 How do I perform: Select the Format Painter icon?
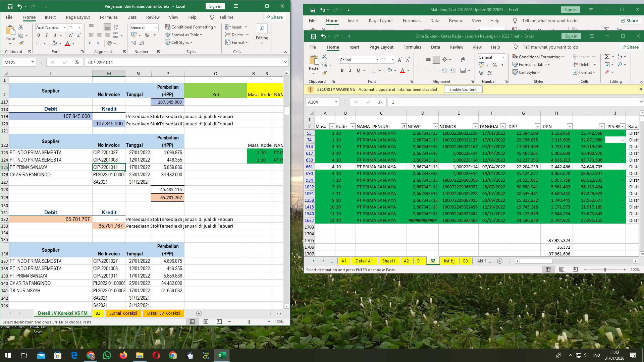(325, 72)
